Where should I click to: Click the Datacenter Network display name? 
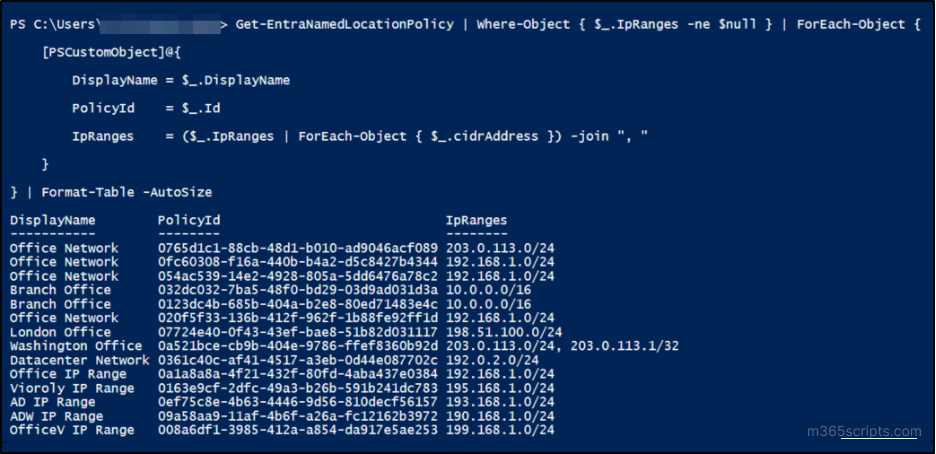tap(80, 360)
